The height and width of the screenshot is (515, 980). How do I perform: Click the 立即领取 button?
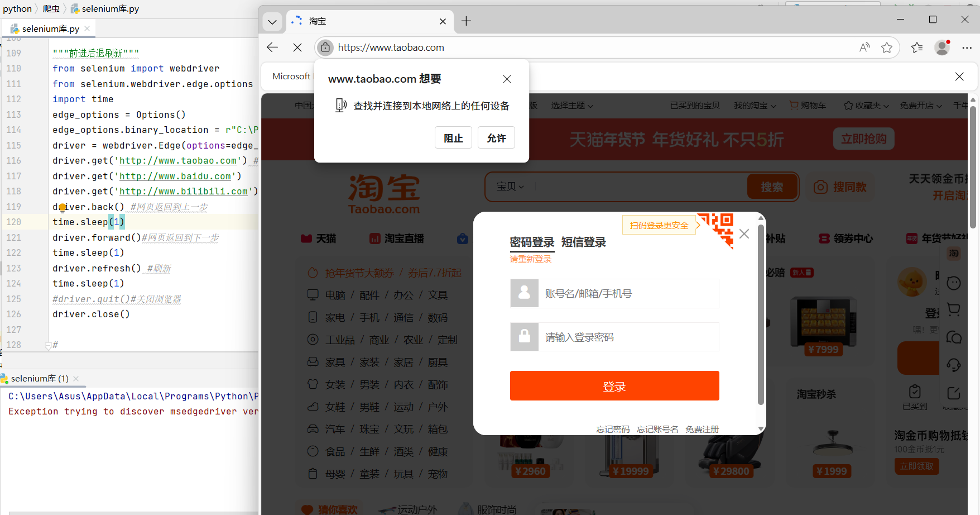pos(916,466)
